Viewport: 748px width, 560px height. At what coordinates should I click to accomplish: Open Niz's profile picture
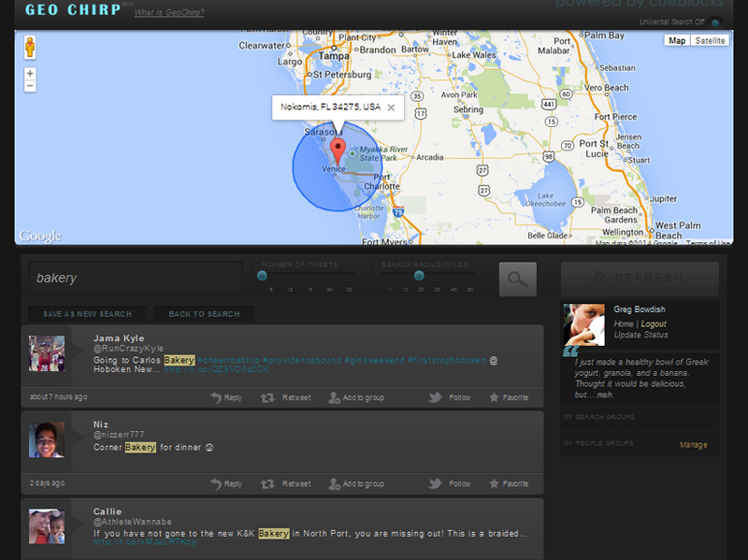tap(47, 439)
